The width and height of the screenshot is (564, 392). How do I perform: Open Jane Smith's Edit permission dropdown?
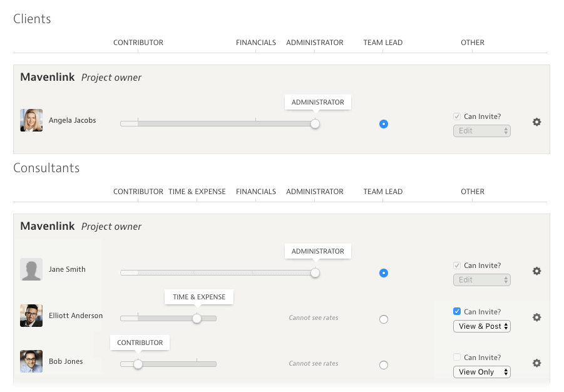click(x=481, y=280)
